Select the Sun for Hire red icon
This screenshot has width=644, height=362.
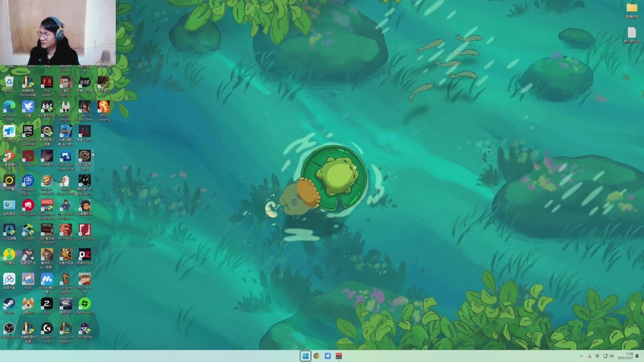click(x=85, y=230)
